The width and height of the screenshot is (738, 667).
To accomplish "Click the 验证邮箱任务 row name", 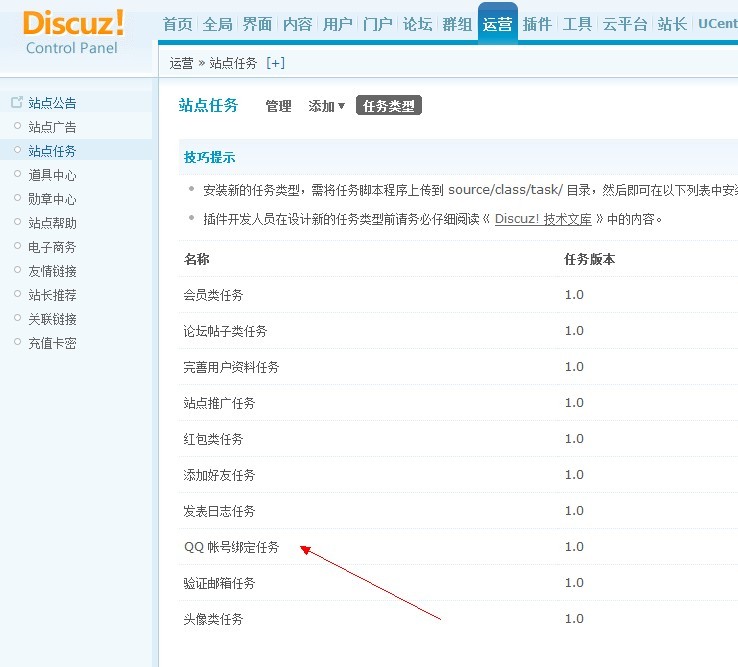I will (219, 583).
